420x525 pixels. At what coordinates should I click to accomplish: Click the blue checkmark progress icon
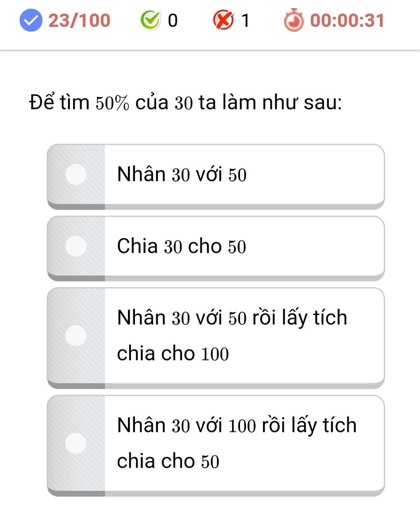pos(31,21)
